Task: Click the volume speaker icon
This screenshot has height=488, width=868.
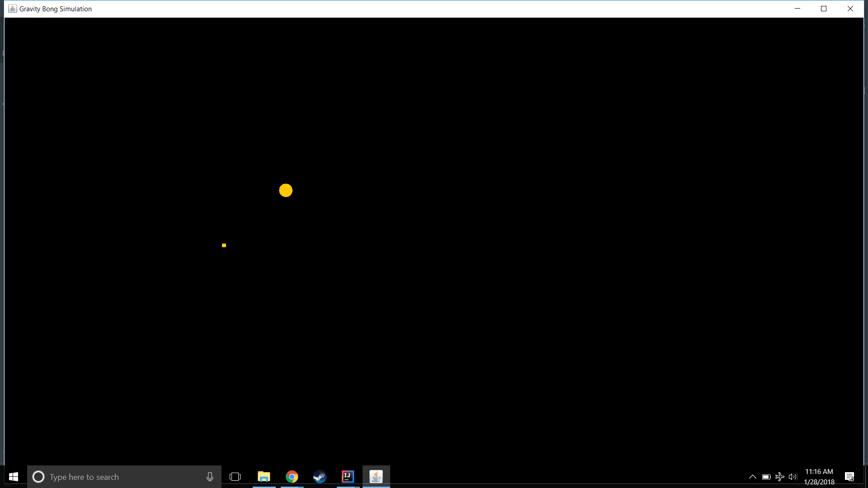Action: (x=793, y=477)
